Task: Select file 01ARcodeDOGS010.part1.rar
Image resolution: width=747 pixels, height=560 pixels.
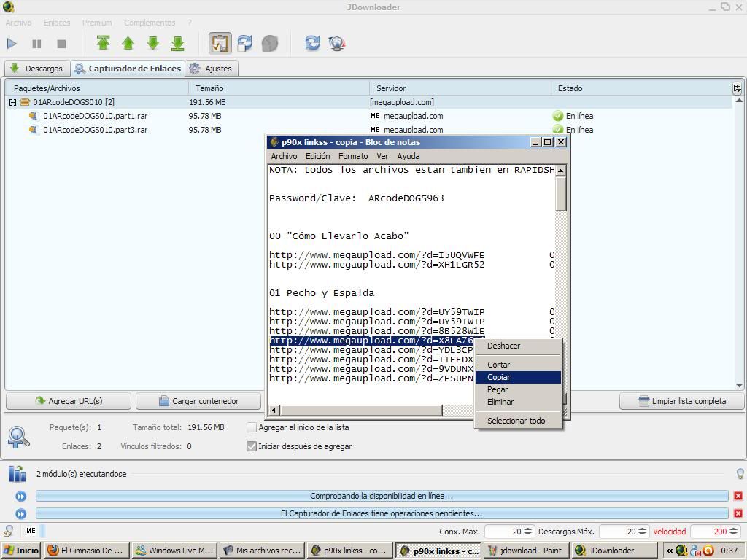Action: click(x=96, y=116)
